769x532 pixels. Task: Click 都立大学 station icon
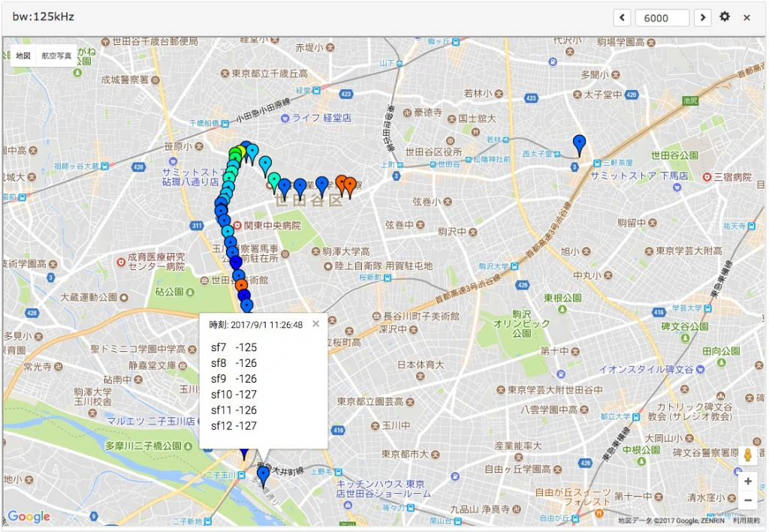(636, 417)
